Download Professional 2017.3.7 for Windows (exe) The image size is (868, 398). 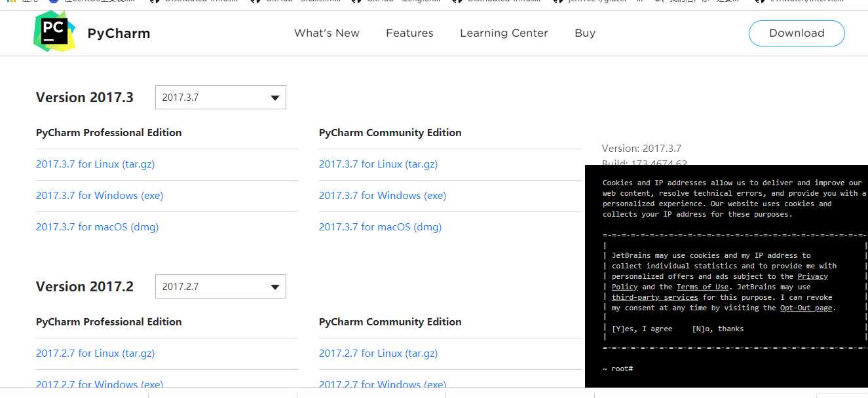(x=100, y=196)
